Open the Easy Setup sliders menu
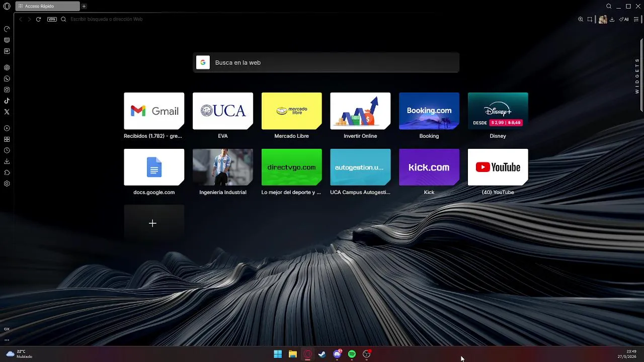 point(636,19)
